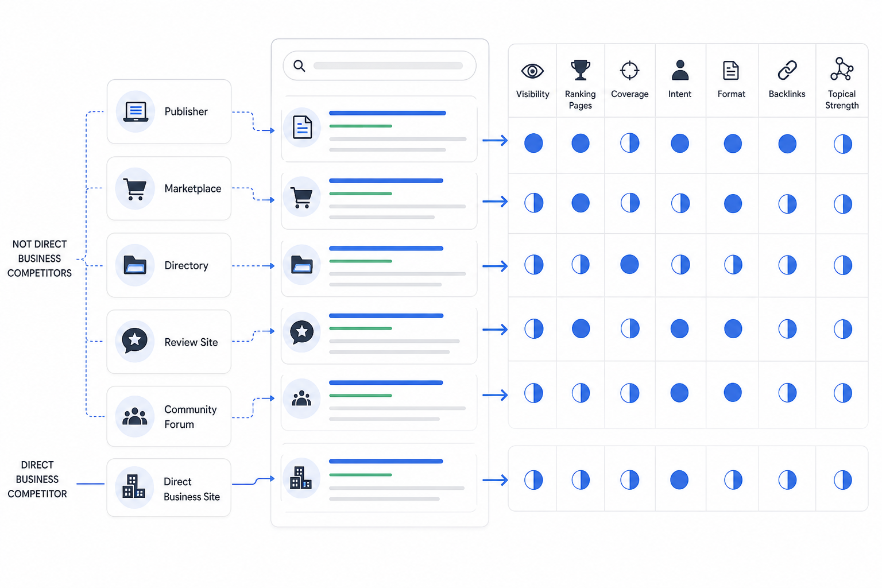Select the Directory card label
The image size is (882, 588).
point(186,265)
